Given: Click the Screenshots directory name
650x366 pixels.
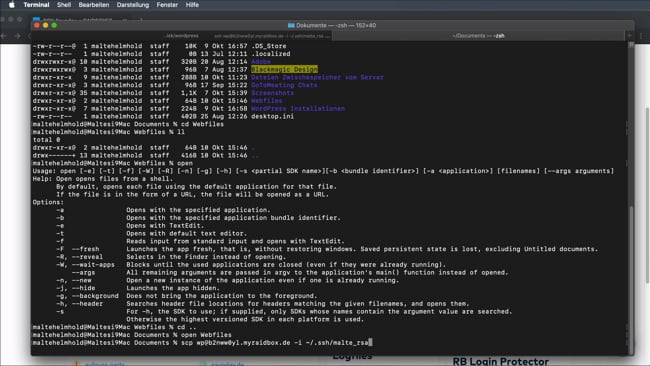Looking at the screenshot, I should pos(272,93).
